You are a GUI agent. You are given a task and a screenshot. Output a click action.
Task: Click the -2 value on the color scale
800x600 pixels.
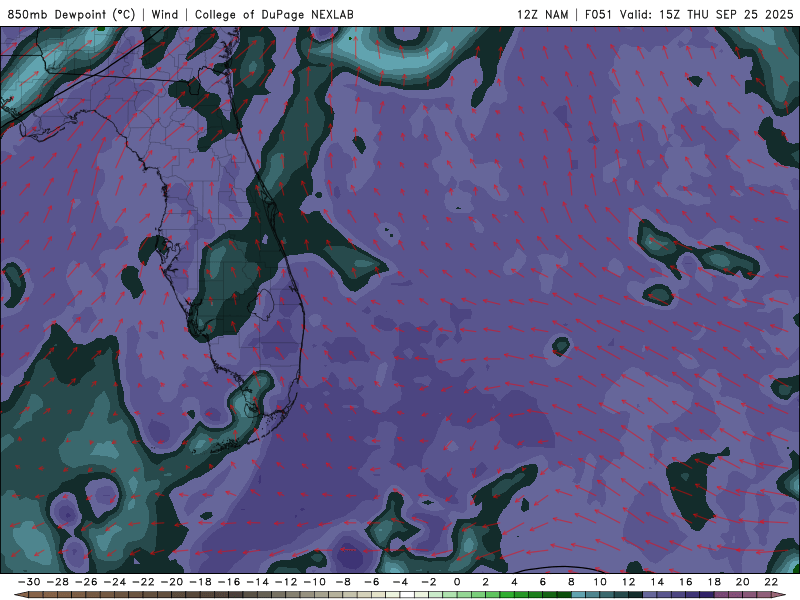(x=429, y=582)
